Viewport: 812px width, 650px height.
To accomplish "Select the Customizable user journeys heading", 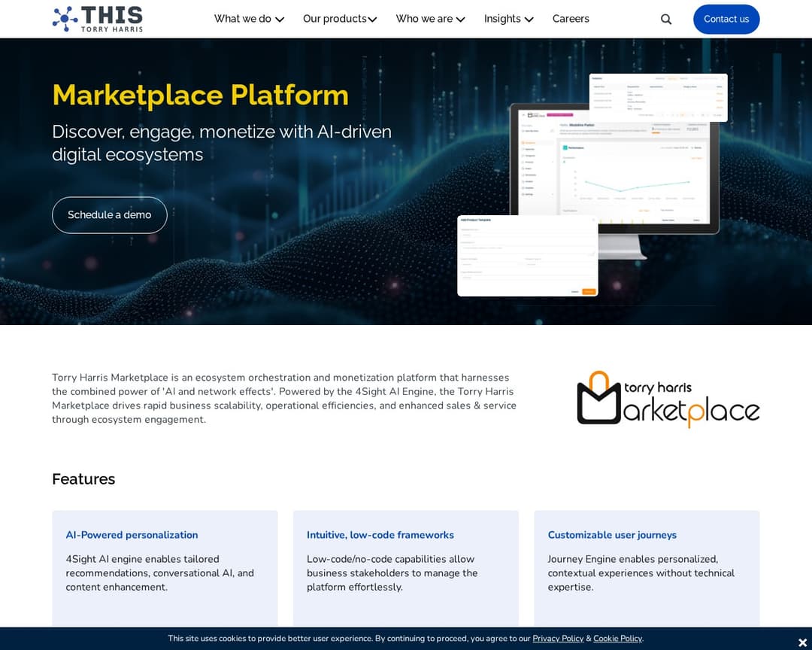I will [612, 535].
